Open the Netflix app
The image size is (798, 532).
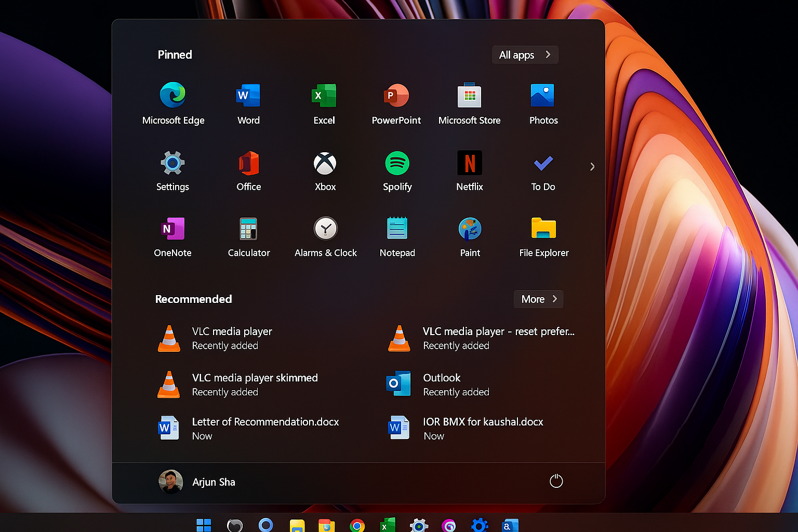click(x=470, y=170)
